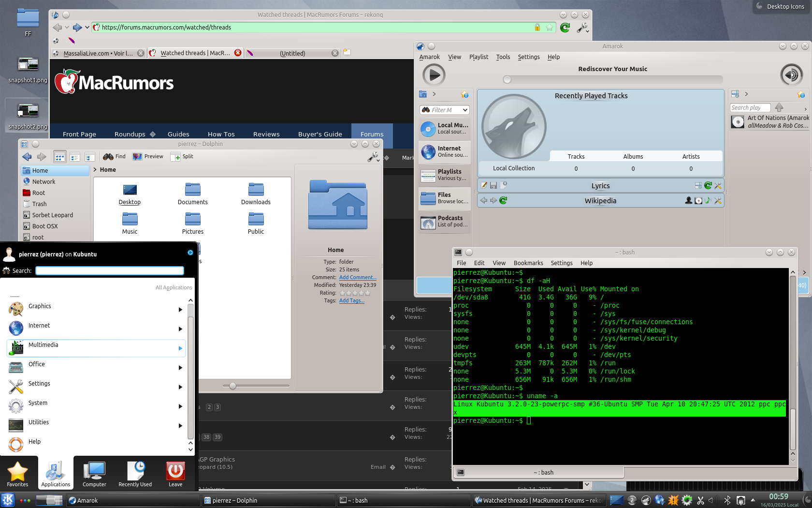
Task: Click the Kickoff launcher K button
Action: point(8,500)
